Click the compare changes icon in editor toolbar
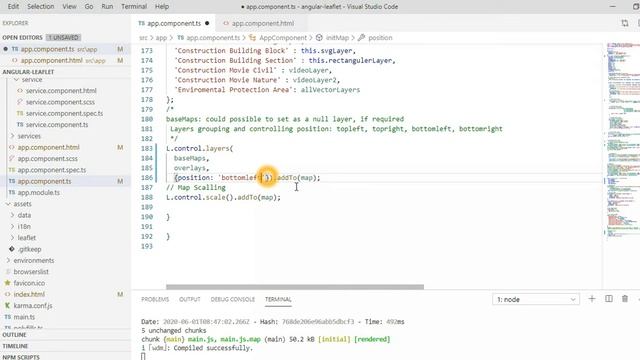This screenshot has width=640, height=360. (624, 23)
